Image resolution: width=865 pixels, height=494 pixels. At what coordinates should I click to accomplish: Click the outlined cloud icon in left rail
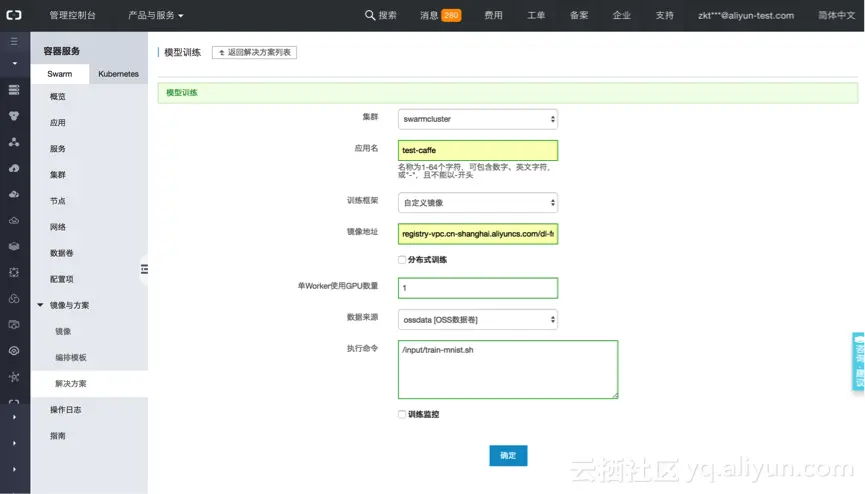click(14, 220)
